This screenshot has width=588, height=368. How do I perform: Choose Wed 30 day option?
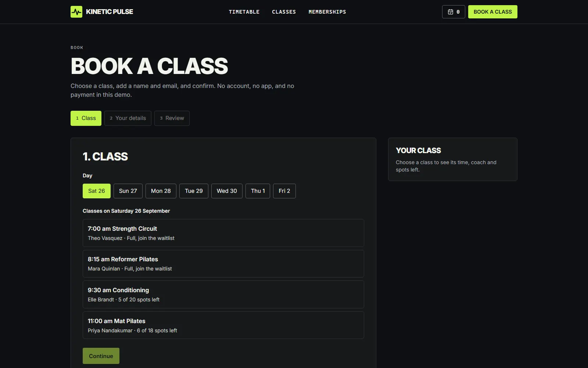227,191
